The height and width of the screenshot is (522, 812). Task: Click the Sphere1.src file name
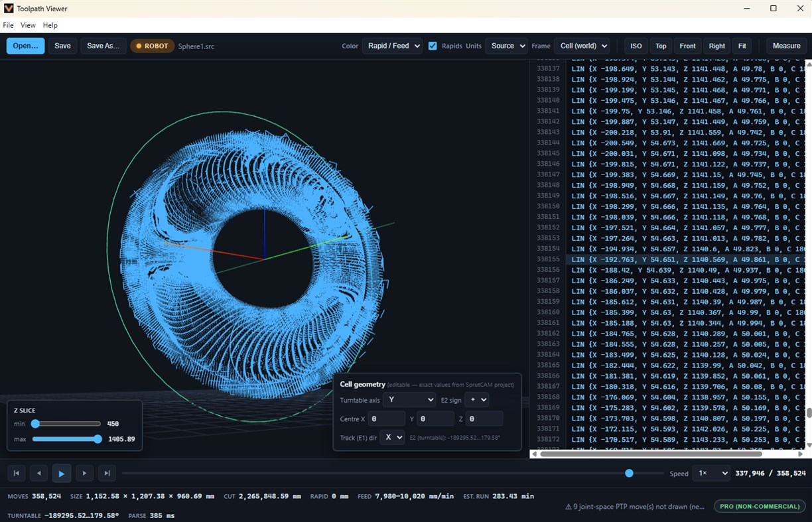196,46
